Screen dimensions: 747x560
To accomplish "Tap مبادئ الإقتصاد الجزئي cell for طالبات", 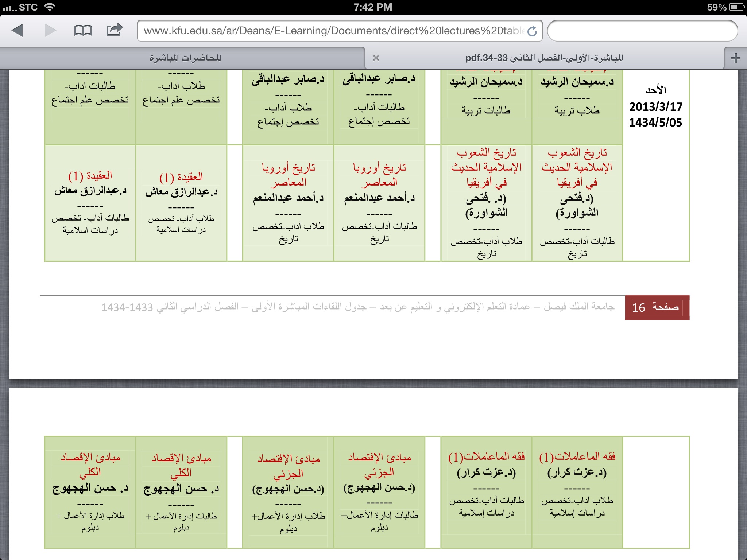I will 379,492.
